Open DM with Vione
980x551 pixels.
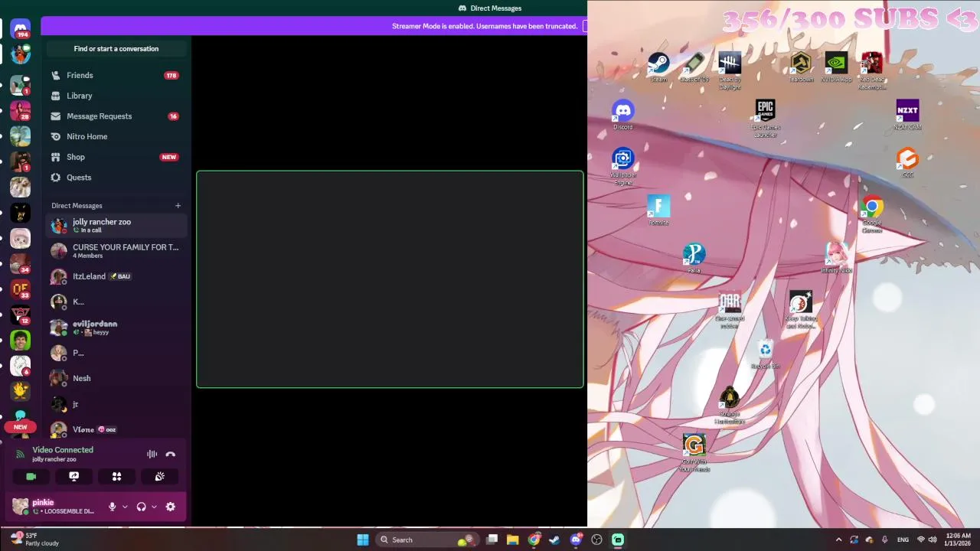pyautogui.click(x=116, y=429)
